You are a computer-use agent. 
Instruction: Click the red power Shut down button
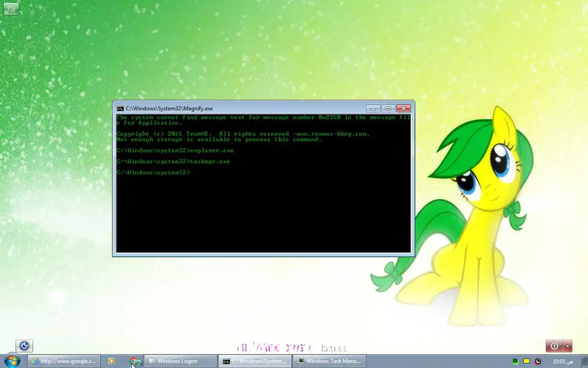(554, 346)
